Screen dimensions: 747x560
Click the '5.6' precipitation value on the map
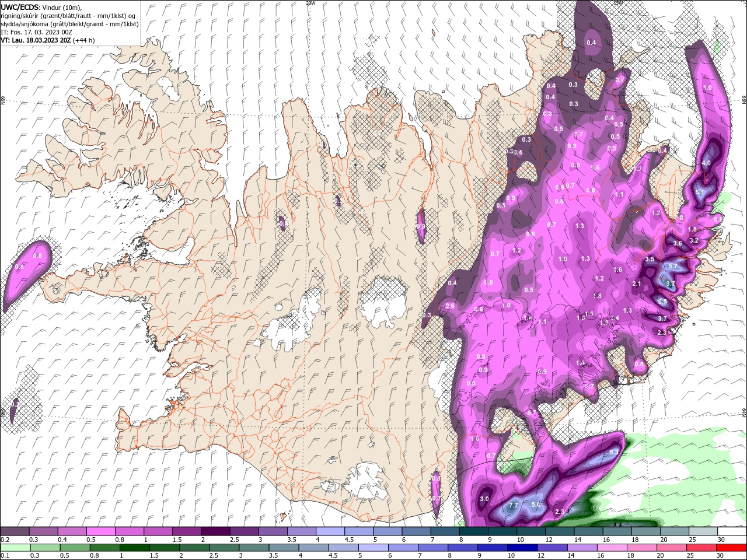point(536,505)
